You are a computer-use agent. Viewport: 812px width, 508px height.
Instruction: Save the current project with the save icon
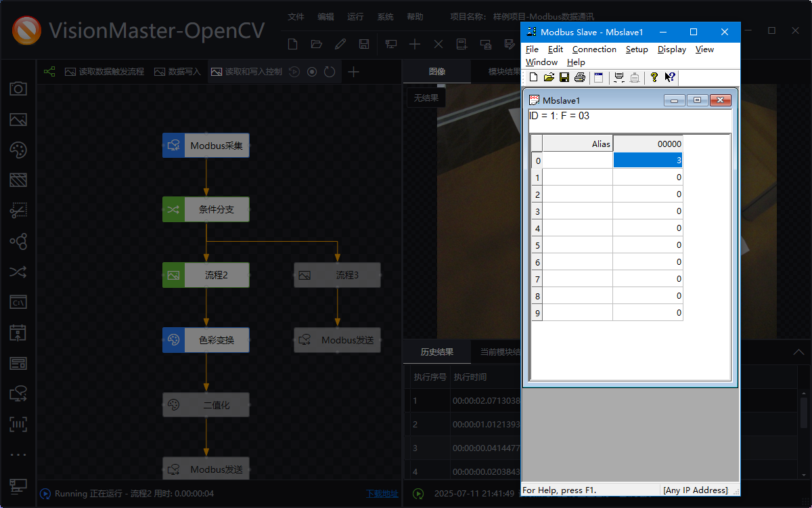[x=365, y=43]
